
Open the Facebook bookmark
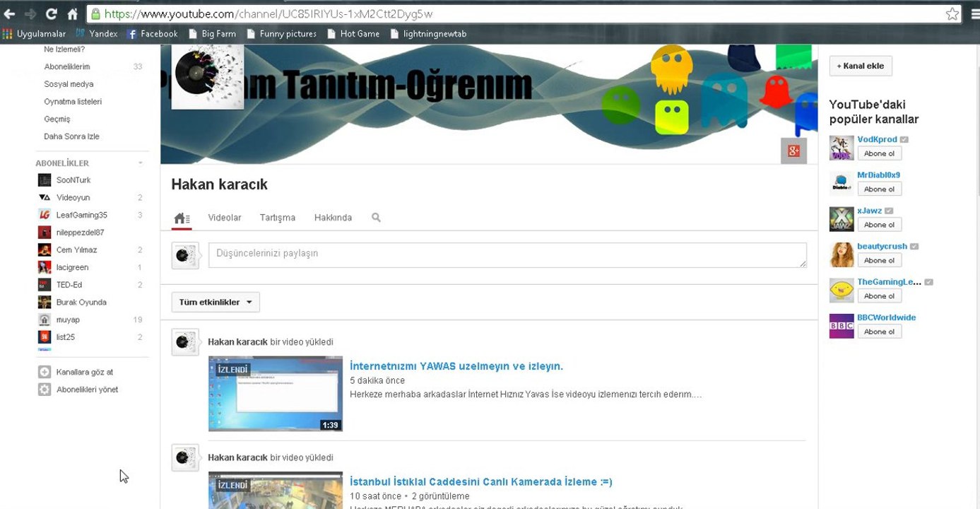pyautogui.click(x=152, y=34)
